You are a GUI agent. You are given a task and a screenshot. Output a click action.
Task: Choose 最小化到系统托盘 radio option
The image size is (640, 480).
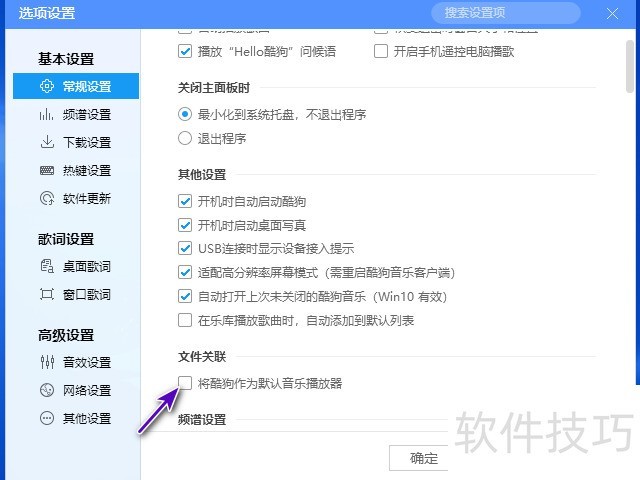[185, 115]
